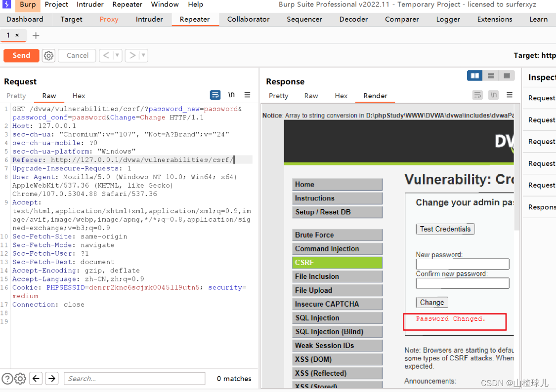
Task: Go back to previous request arrow
Action: coord(106,56)
